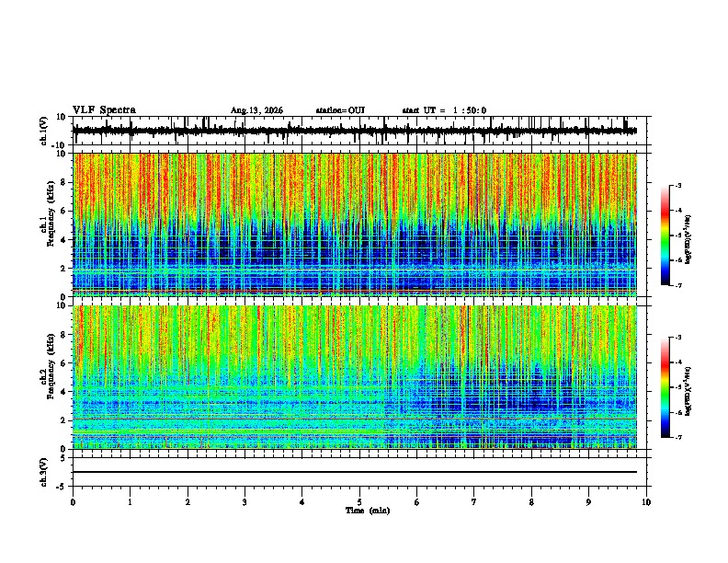Click the ch.1 spectrogram color bar

coord(665,235)
